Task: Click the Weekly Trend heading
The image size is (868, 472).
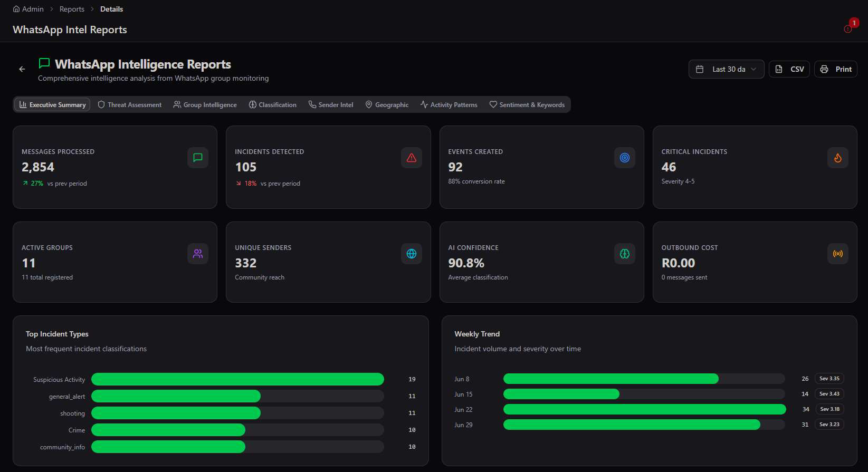Action: (x=477, y=334)
